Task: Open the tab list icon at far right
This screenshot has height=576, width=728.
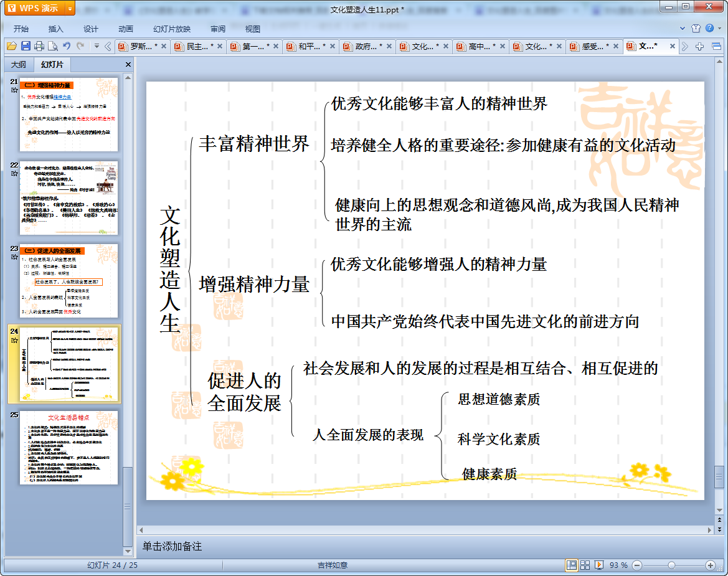Action: coord(716,46)
